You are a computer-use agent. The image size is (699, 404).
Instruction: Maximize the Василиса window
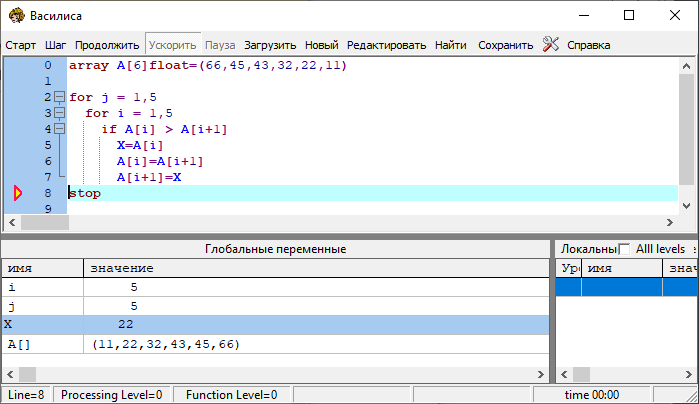tap(629, 16)
